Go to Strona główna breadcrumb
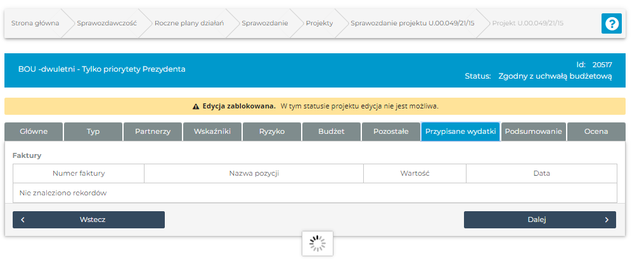 [35, 23]
